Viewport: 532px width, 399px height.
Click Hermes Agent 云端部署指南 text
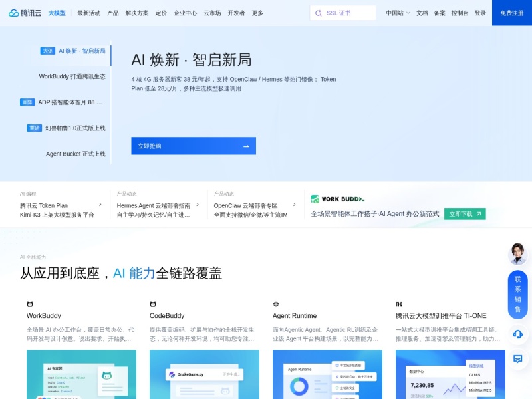click(x=154, y=205)
